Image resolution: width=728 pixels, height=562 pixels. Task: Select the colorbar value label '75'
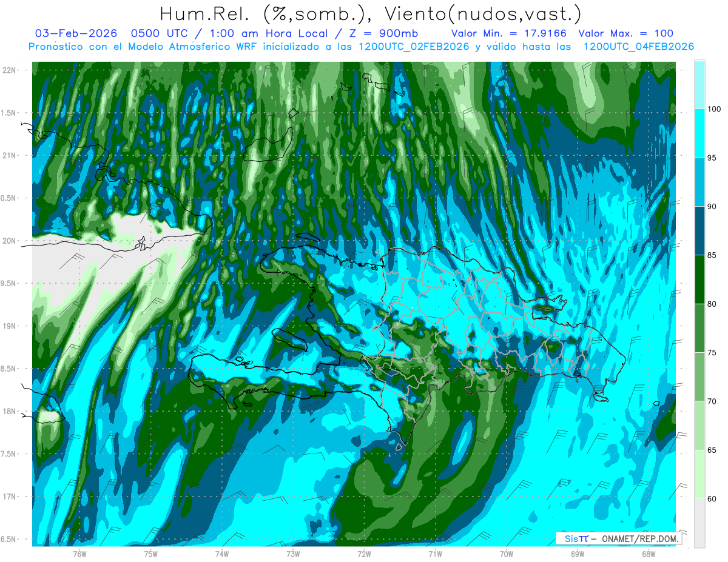point(712,353)
